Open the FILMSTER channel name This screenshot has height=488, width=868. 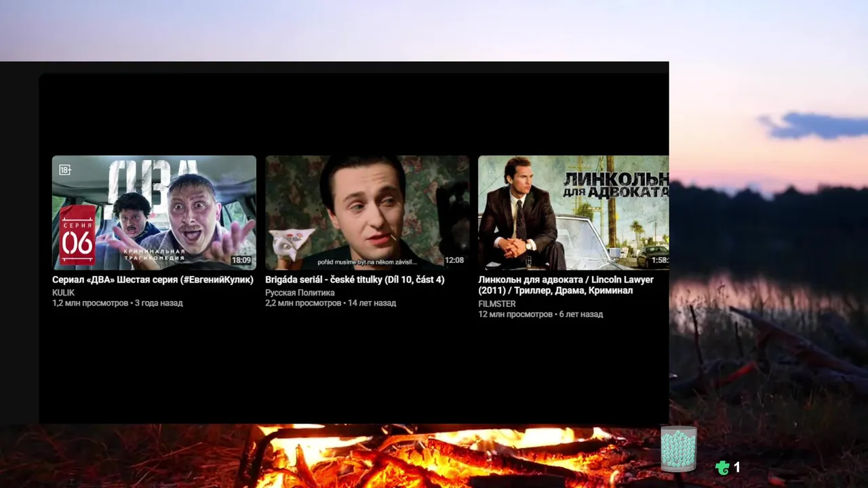pyautogui.click(x=497, y=304)
